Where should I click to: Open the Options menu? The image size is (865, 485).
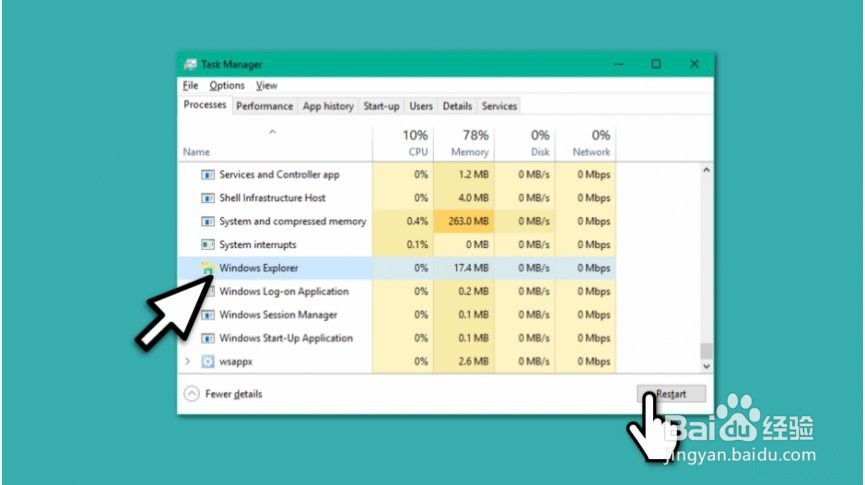pos(227,86)
